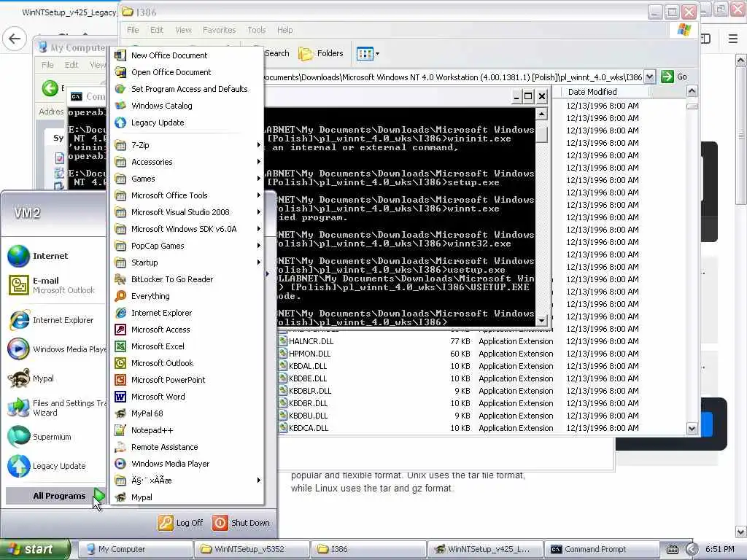Expand Accessories submenu

pos(187,162)
